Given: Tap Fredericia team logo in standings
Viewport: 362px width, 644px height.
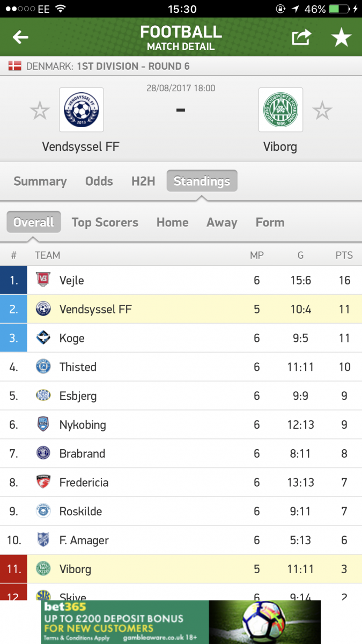Looking at the screenshot, I should click(43, 482).
